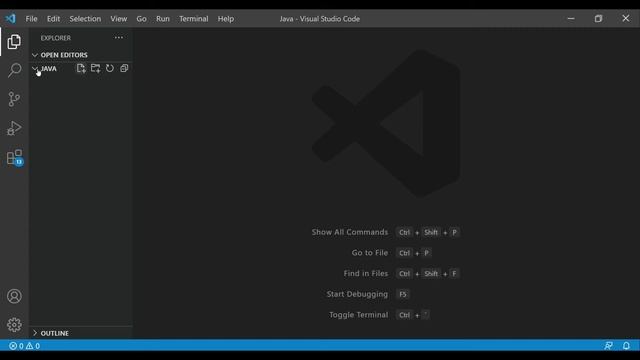
Task: Click the Toggle Terminal hint
Action: point(358,315)
